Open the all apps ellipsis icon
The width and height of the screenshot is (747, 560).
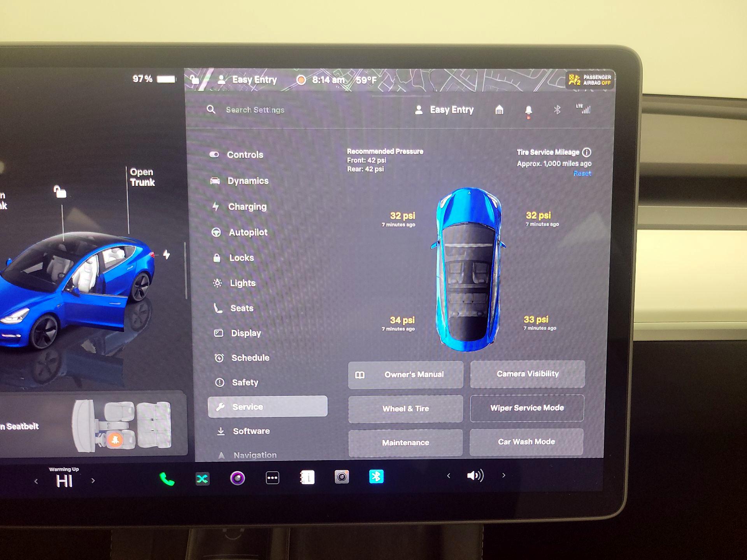pyautogui.click(x=272, y=478)
